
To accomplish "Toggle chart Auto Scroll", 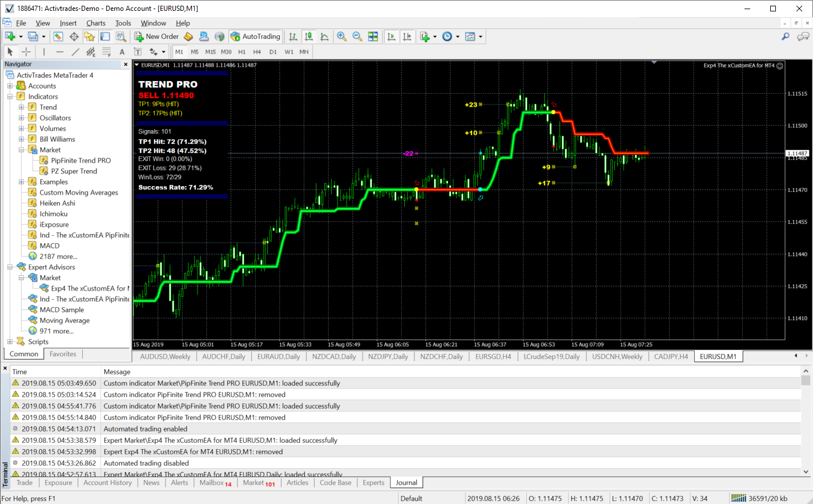I will click(391, 37).
